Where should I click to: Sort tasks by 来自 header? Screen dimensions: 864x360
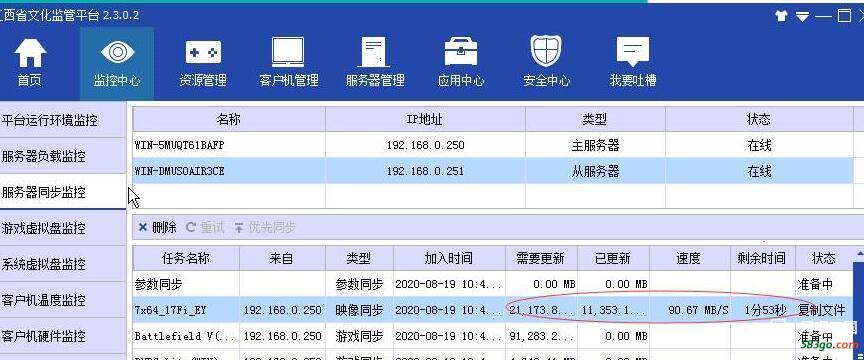[282, 258]
